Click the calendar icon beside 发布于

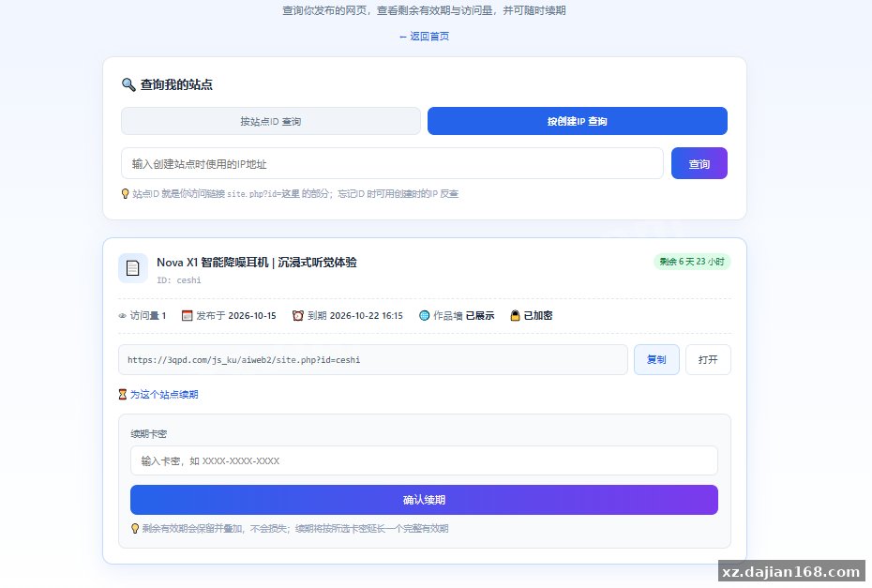pyautogui.click(x=188, y=315)
